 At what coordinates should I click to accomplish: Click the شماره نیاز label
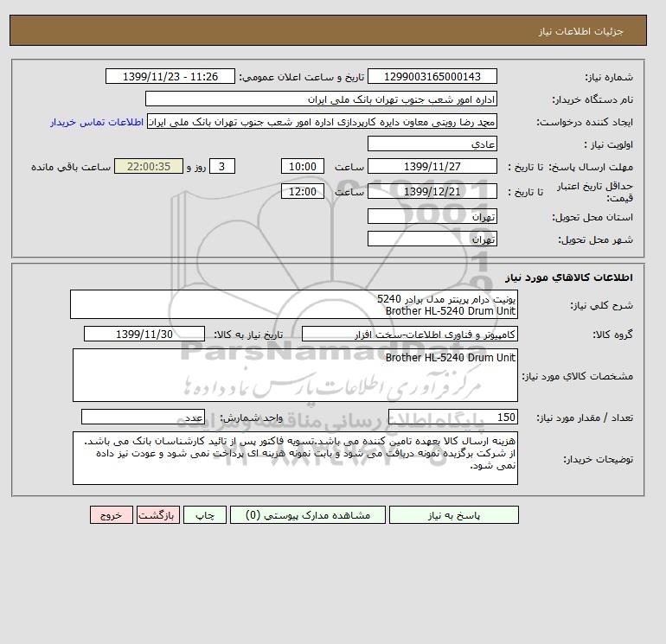coord(609,77)
